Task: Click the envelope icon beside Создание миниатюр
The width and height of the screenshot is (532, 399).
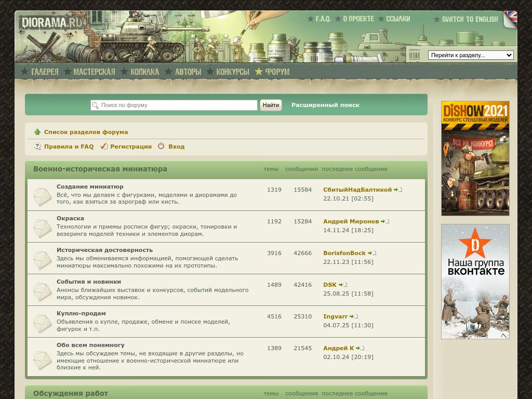Action: [x=42, y=197]
